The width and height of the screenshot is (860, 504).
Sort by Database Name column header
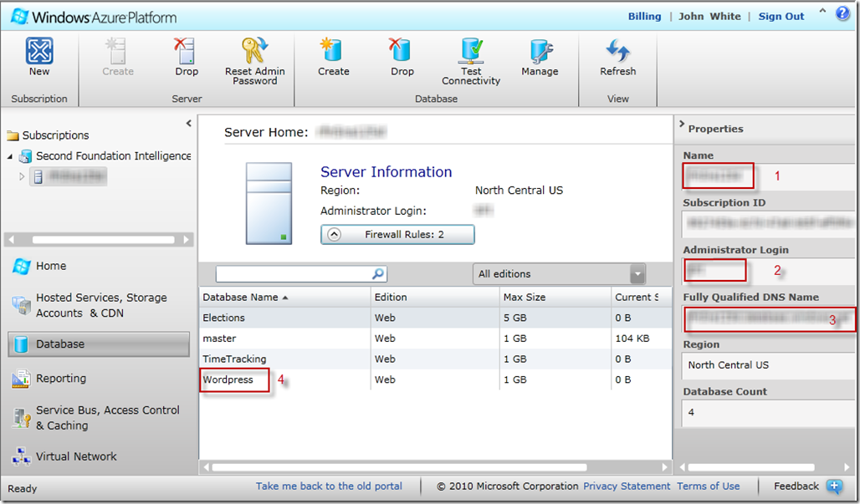tap(284, 297)
